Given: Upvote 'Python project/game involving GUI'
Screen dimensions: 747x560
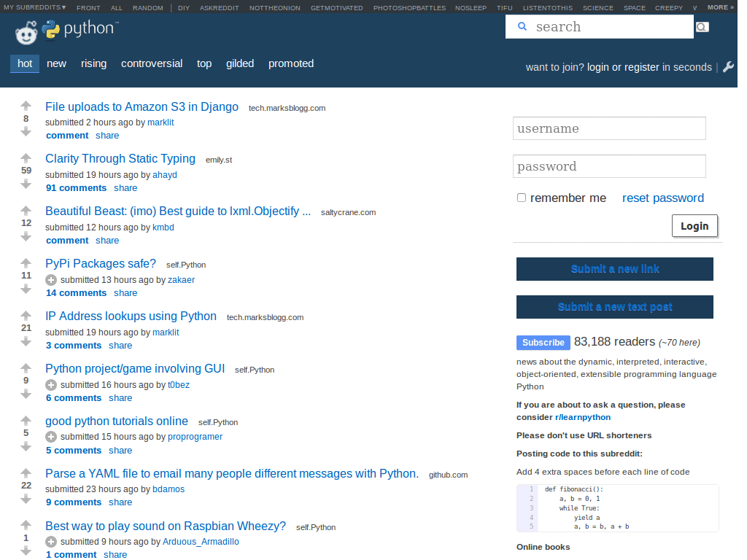Looking at the screenshot, I should [26, 367].
